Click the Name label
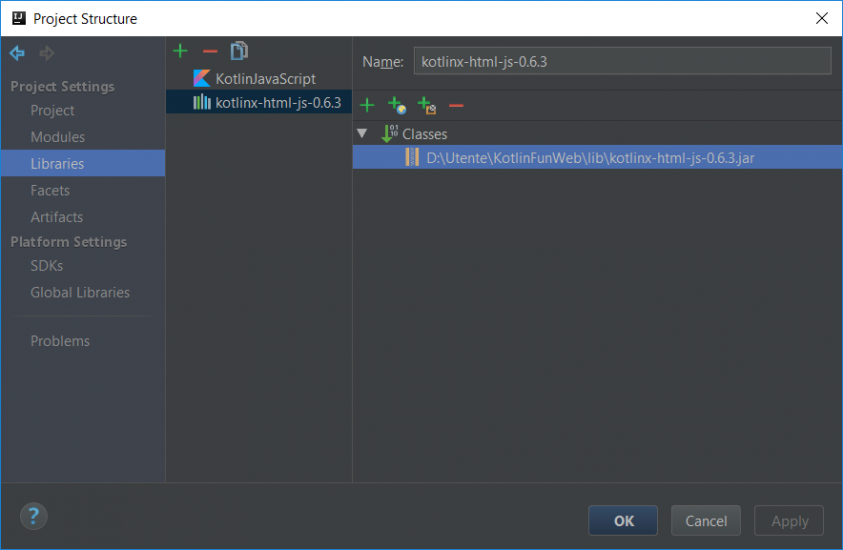Screen dimensions: 843x550 click(383, 62)
